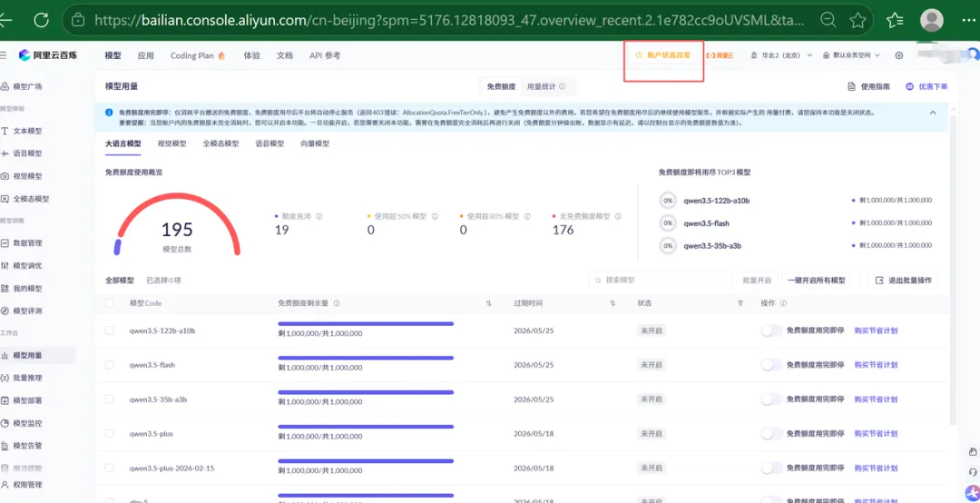Screen dimensions: 980x503
Task: Open the 模型 top navigation item
Action: click(113, 55)
